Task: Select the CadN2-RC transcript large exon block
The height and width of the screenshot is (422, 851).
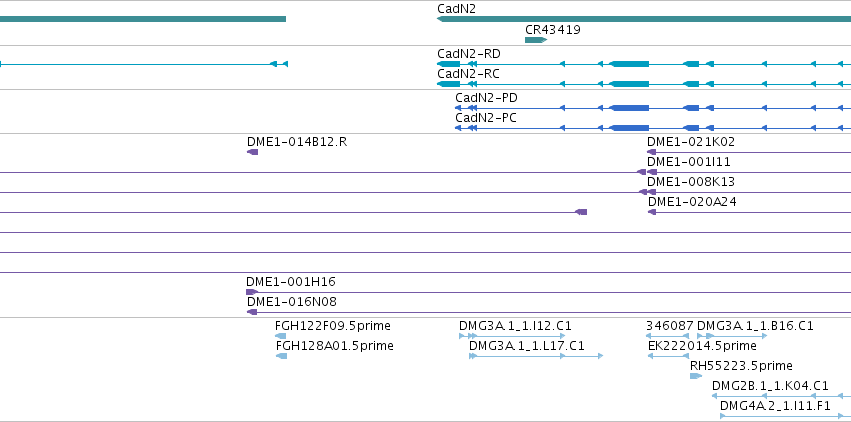Action: 630,84
